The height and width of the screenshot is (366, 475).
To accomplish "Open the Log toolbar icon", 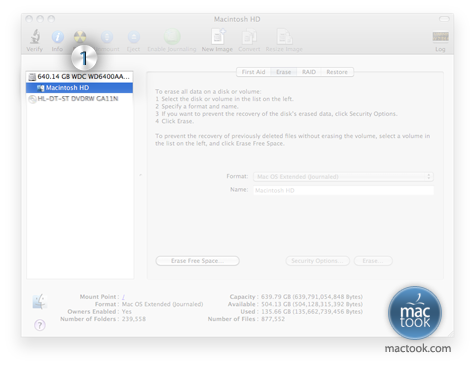I will [440, 36].
